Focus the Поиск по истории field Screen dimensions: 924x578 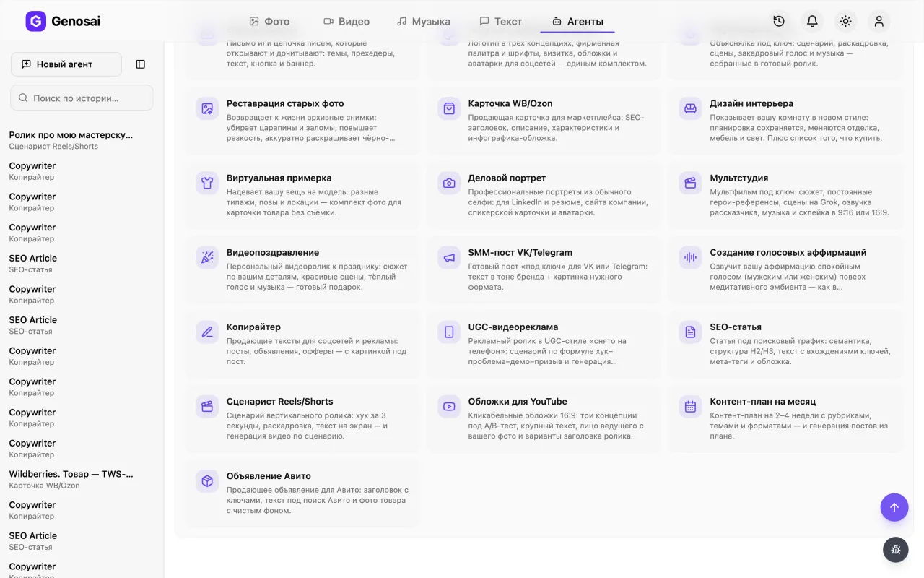[x=82, y=98]
